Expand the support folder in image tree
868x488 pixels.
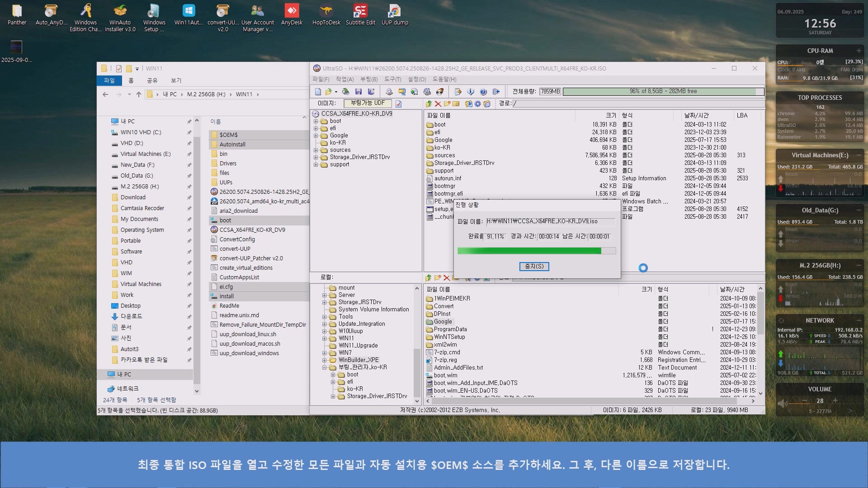(316, 164)
